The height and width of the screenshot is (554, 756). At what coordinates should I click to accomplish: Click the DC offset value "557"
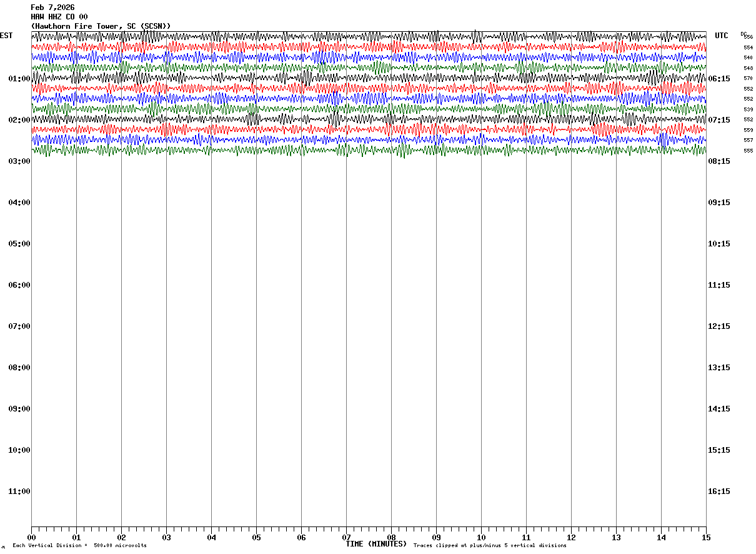pos(748,140)
